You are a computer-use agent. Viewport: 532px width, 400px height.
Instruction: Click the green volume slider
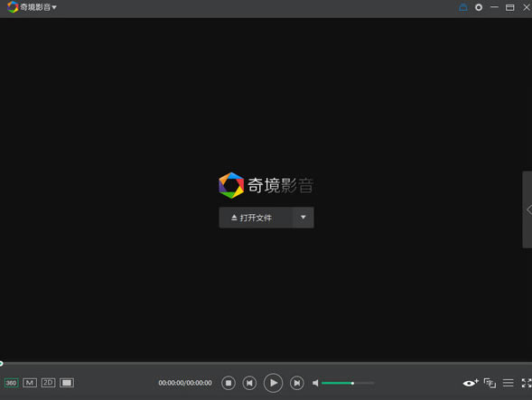348,383
